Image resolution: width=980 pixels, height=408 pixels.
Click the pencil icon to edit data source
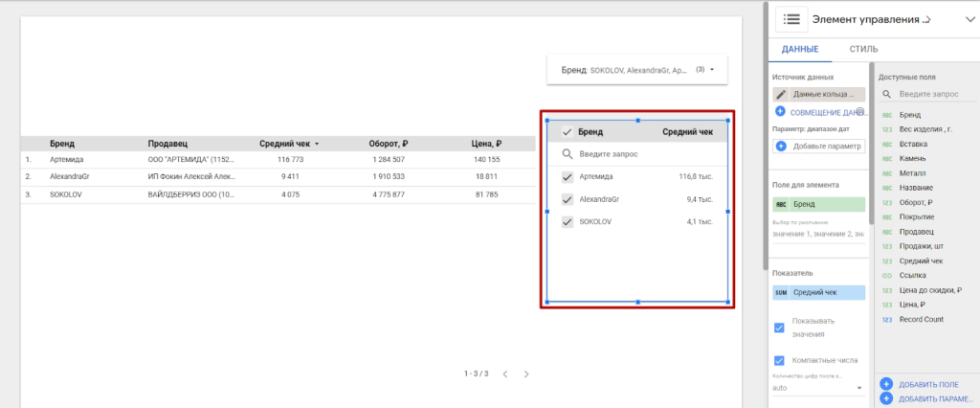click(x=782, y=95)
